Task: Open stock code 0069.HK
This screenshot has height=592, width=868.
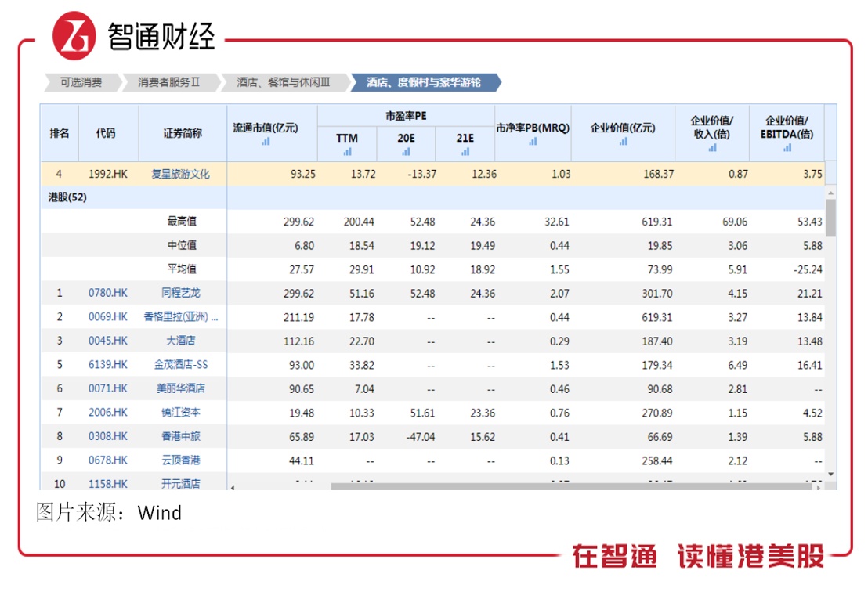Action: point(108,317)
